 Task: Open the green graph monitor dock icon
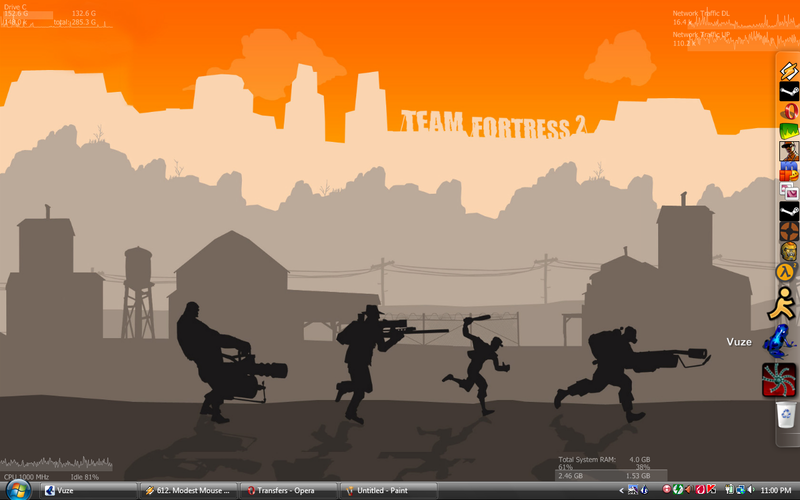(x=789, y=131)
